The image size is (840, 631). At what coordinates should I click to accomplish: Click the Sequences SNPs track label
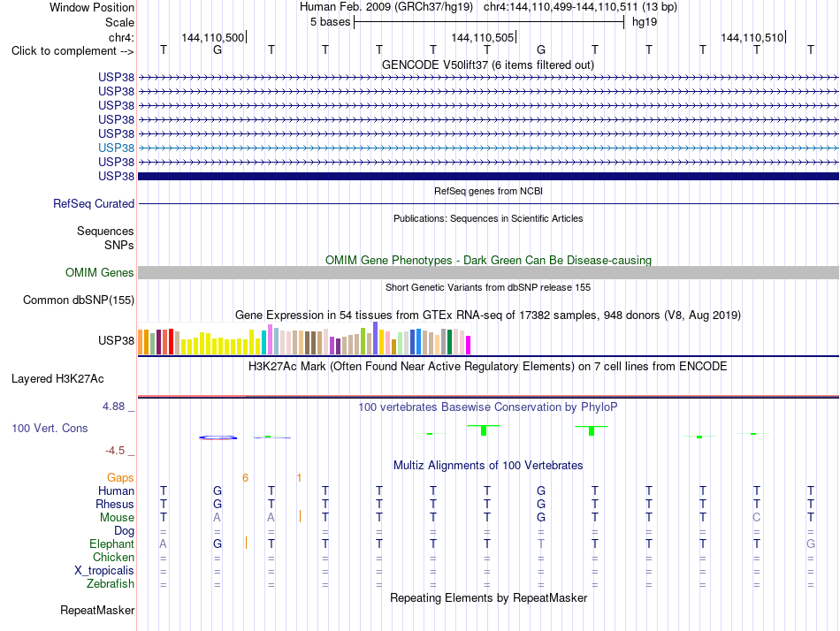(x=105, y=238)
